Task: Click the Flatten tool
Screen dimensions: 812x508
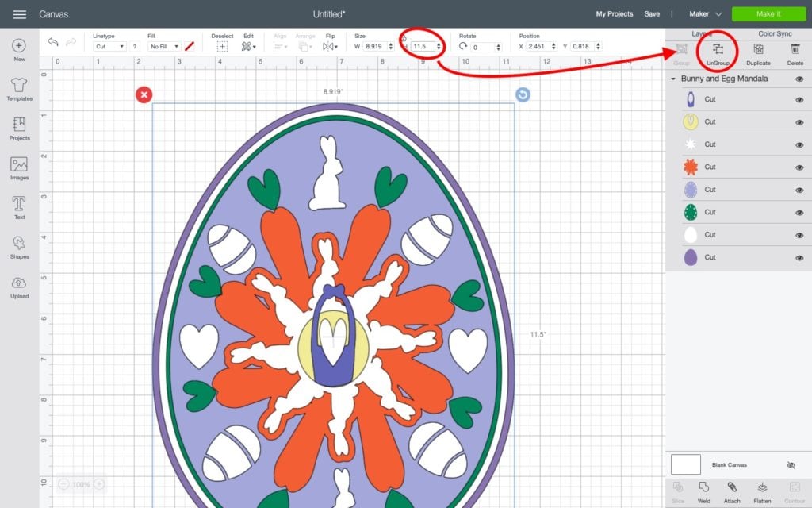Action: coord(762,492)
